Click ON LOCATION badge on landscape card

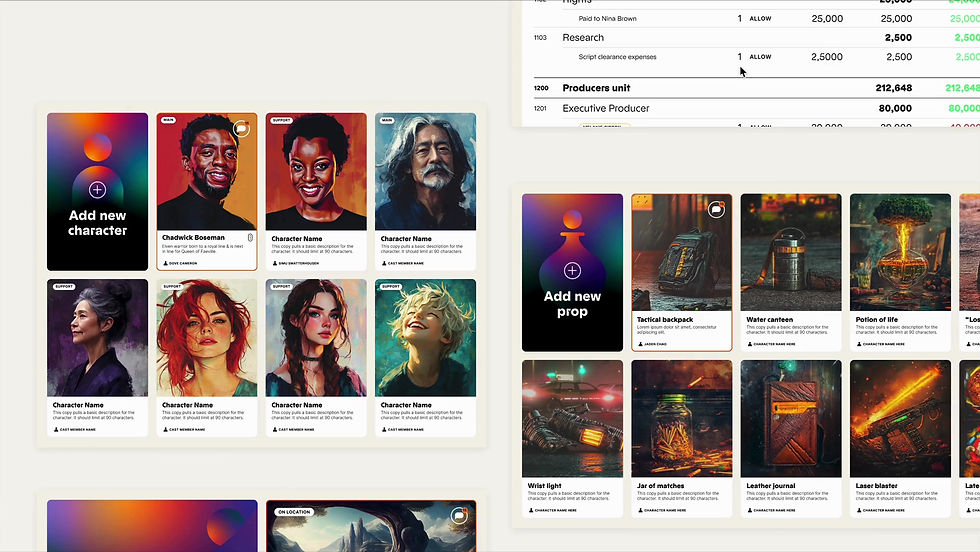click(294, 511)
